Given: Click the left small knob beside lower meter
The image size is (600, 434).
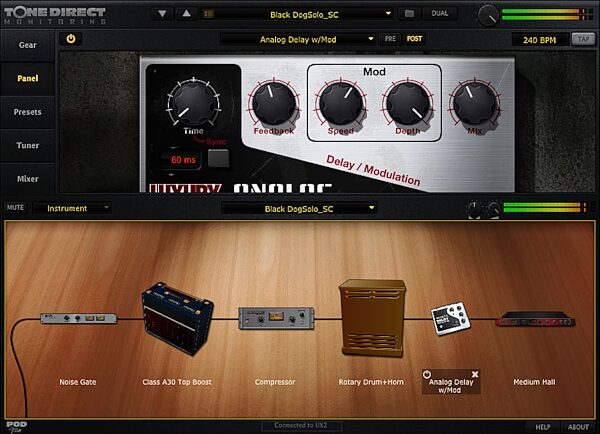Looking at the screenshot, I should (474, 209).
